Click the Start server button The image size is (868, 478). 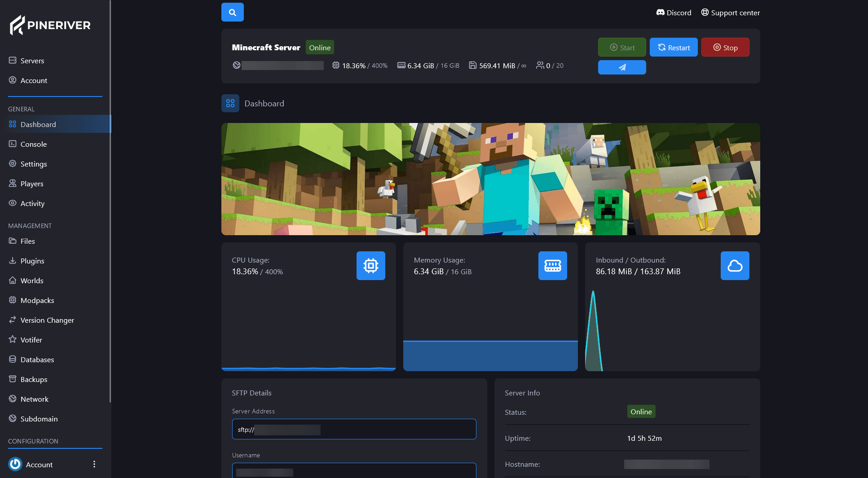click(622, 47)
